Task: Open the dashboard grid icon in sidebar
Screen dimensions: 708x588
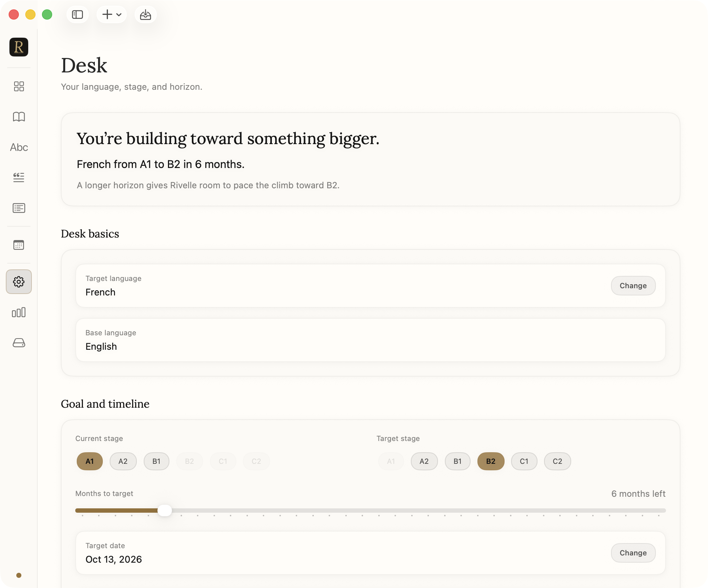Action: coord(19,86)
